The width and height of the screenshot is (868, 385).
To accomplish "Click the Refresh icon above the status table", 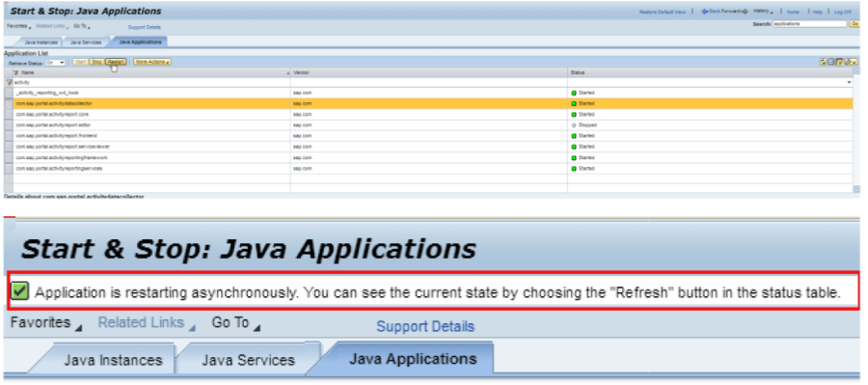I will [824, 62].
